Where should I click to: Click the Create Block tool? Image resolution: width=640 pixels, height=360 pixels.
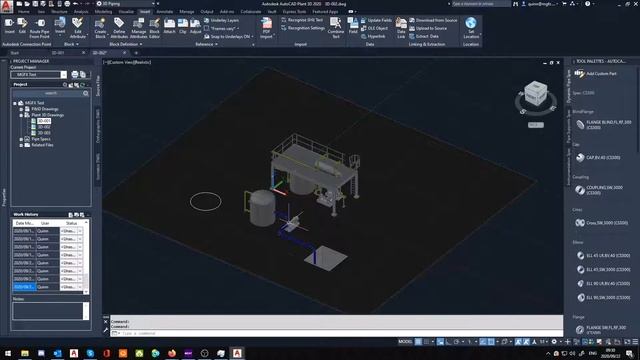[100, 28]
